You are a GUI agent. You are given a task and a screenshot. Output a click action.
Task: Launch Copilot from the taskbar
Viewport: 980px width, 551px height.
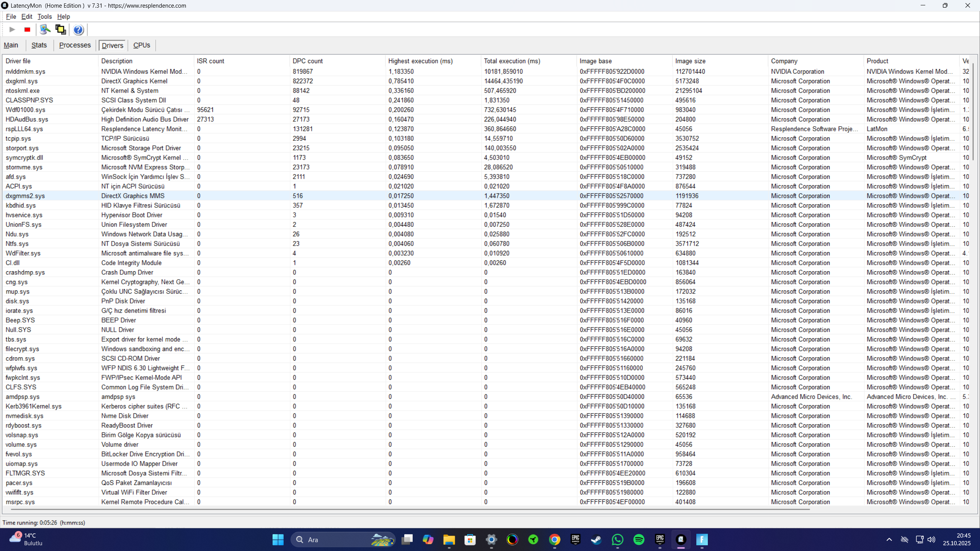pos(428,540)
